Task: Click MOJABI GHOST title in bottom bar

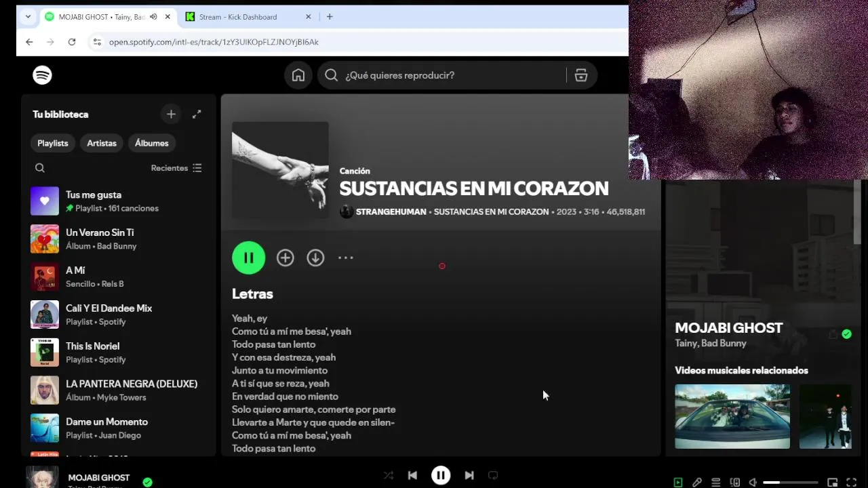Action: coord(99,478)
